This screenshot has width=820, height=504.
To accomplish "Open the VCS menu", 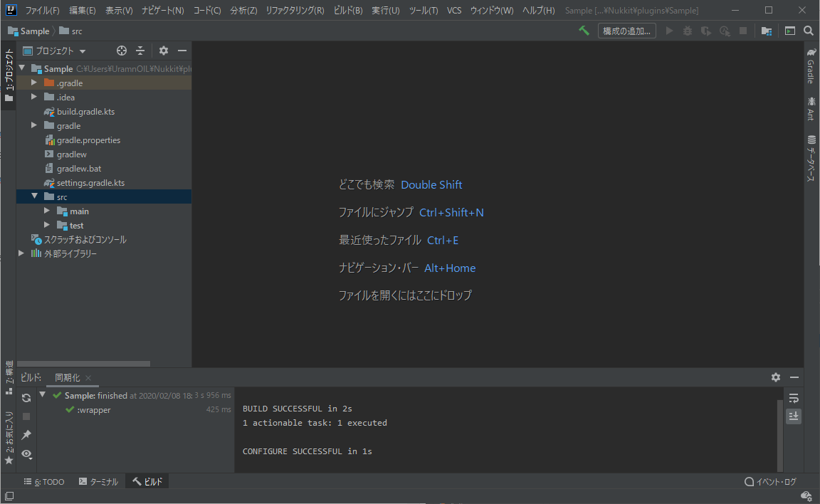I will coord(454,11).
